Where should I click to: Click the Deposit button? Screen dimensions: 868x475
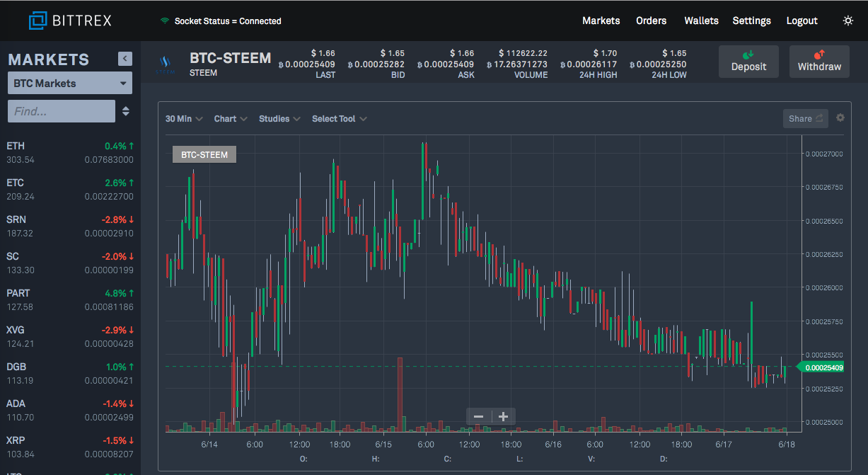point(748,62)
